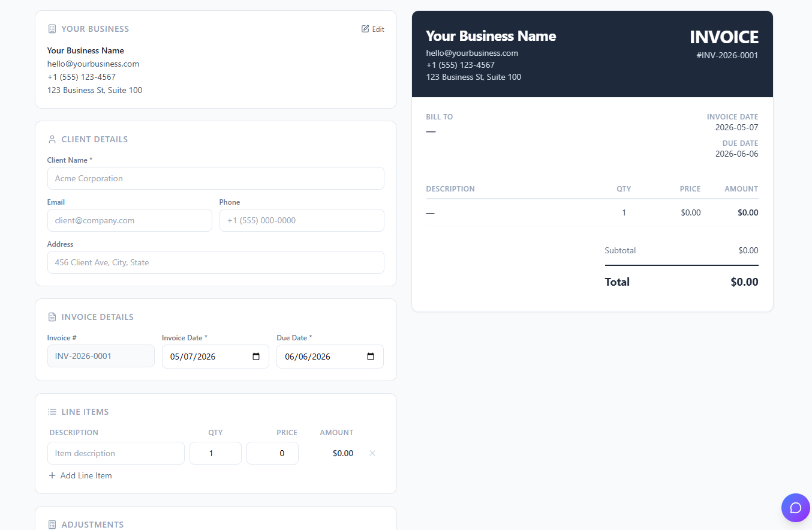This screenshot has height=530, width=812.
Task: Click the Edit button in Your Business
Action: click(372, 29)
